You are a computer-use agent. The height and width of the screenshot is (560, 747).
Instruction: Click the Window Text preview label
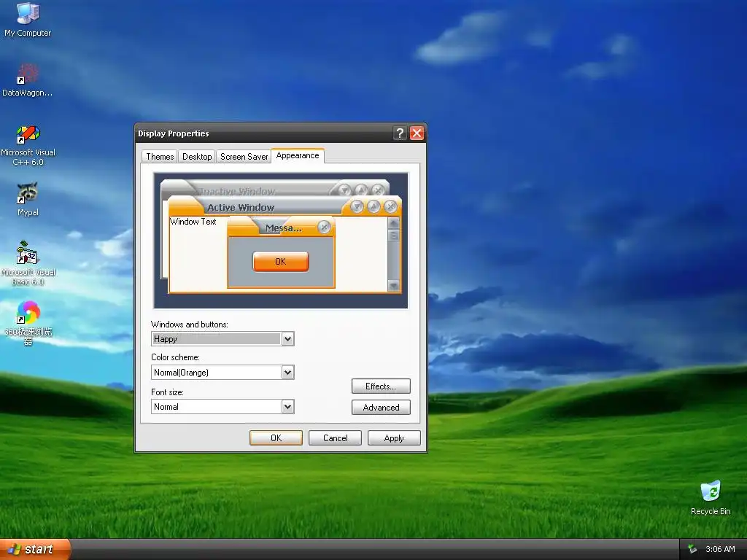[x=193, y=222]
